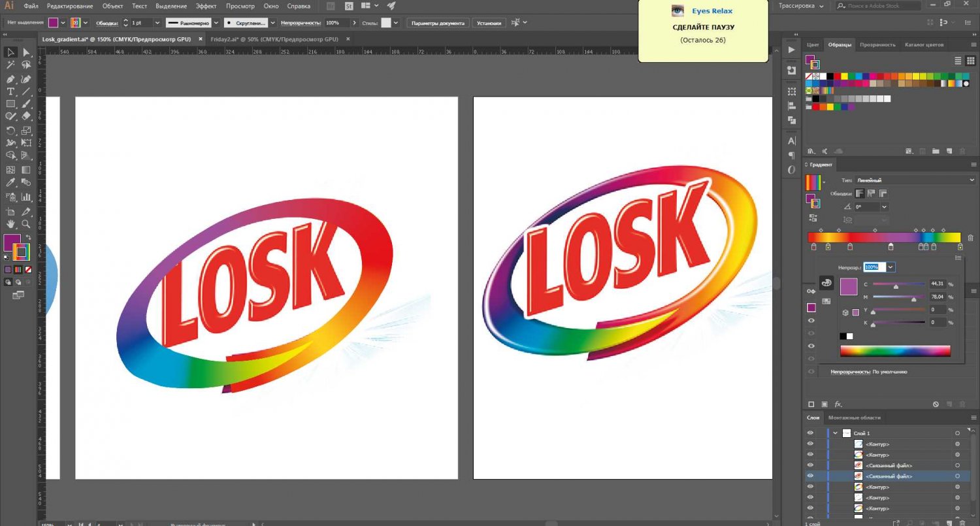980x526 pixels.
Task: Adjust the M magenta slider handle
Action: click(x=913, y=299)
